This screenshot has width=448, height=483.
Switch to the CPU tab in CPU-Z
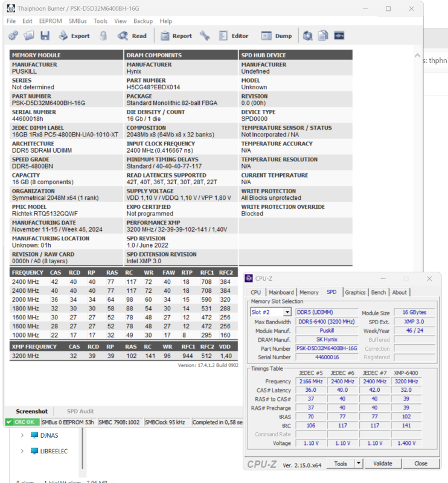pyautogui.click(x=255, y=292)
